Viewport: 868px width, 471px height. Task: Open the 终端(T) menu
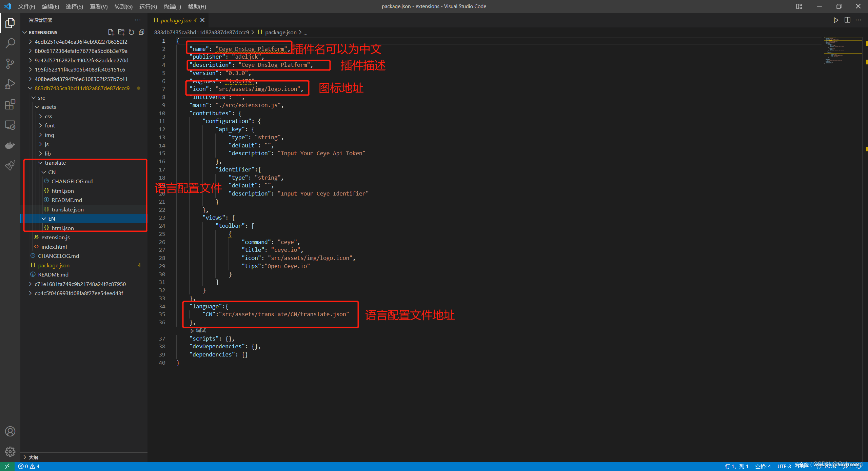point(172,6)
